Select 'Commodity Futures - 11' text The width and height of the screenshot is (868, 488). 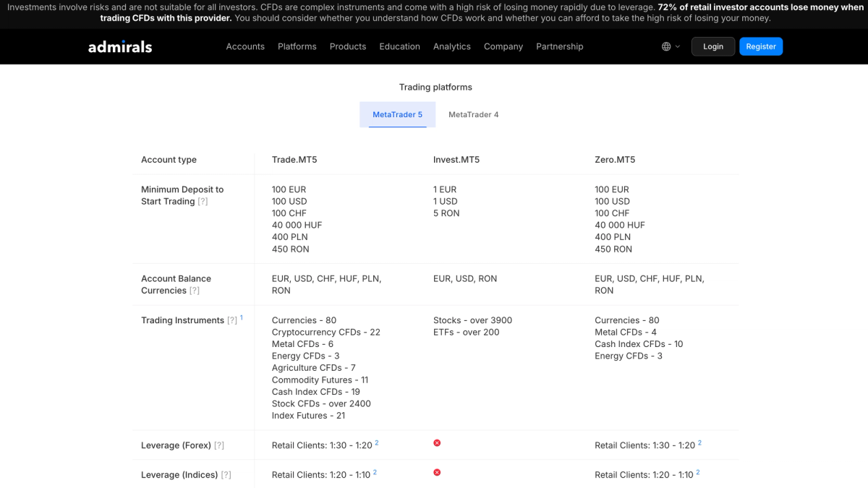pyautogui.click(x=320, y=380)
